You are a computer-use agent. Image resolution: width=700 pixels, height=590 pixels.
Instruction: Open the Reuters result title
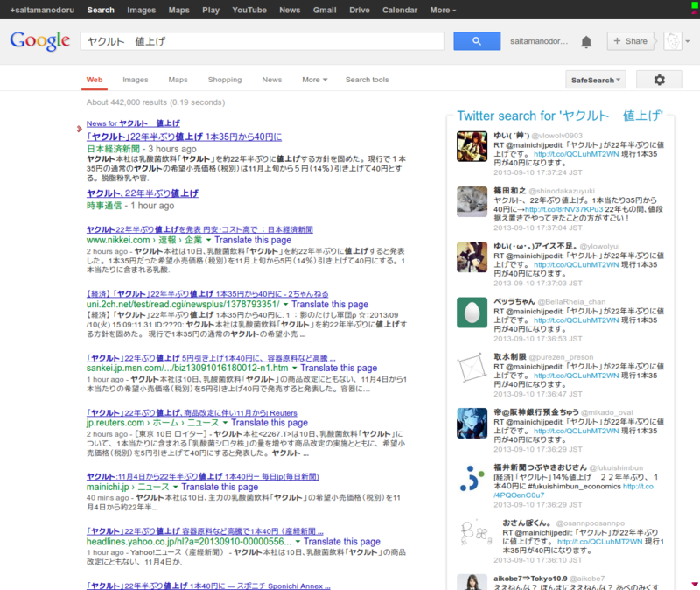click(192, 412)
